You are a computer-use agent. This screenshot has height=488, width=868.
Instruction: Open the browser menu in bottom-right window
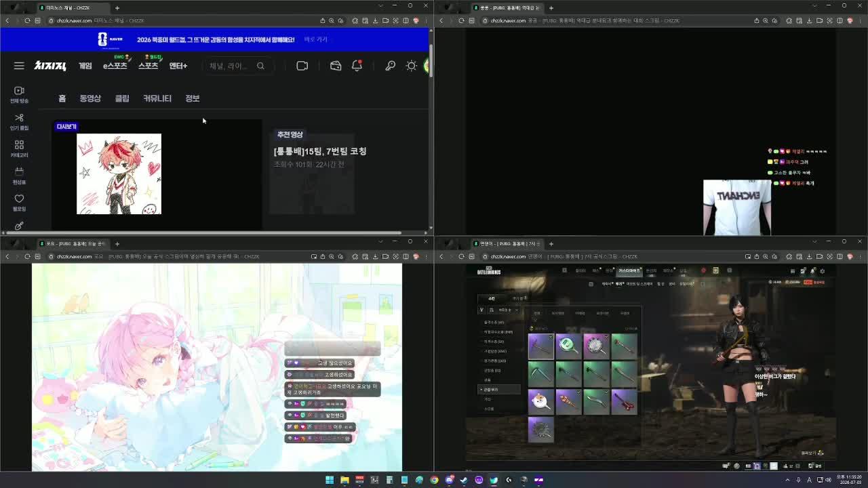(x=859, y=256)
